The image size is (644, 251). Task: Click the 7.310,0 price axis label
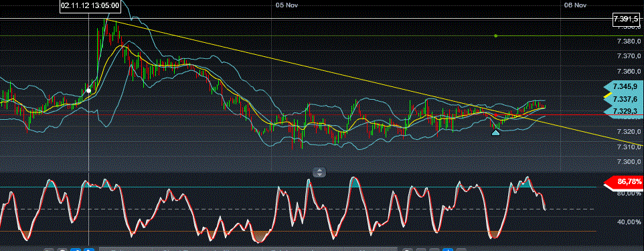[x=629, y=147]
